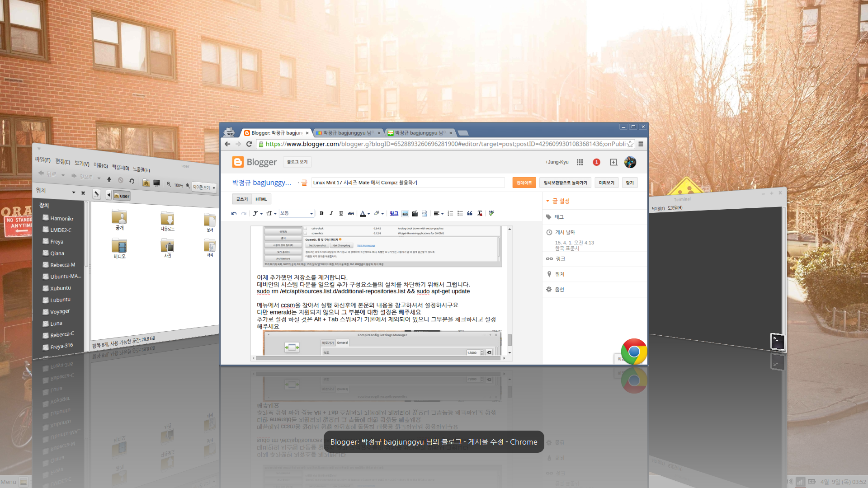Screen dimensions: 868x488
Task: Click the View blog button
Action: tap(297, 162)
